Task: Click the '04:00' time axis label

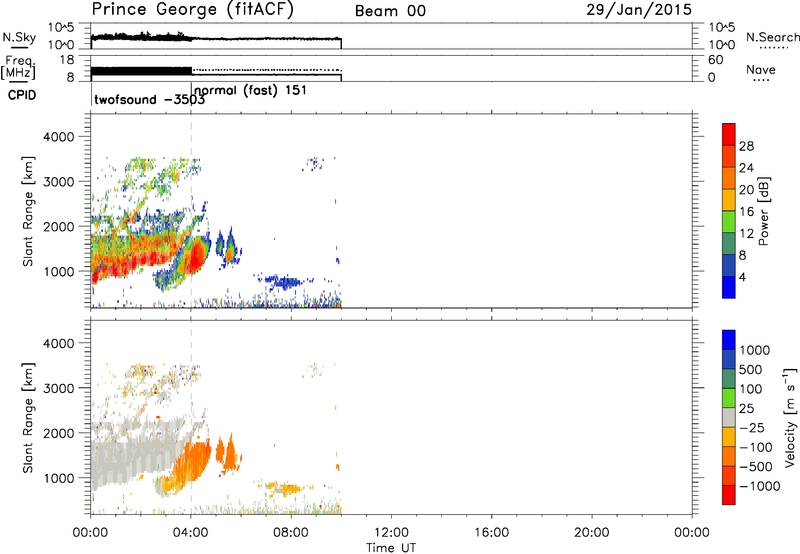Action: [191, 533]
